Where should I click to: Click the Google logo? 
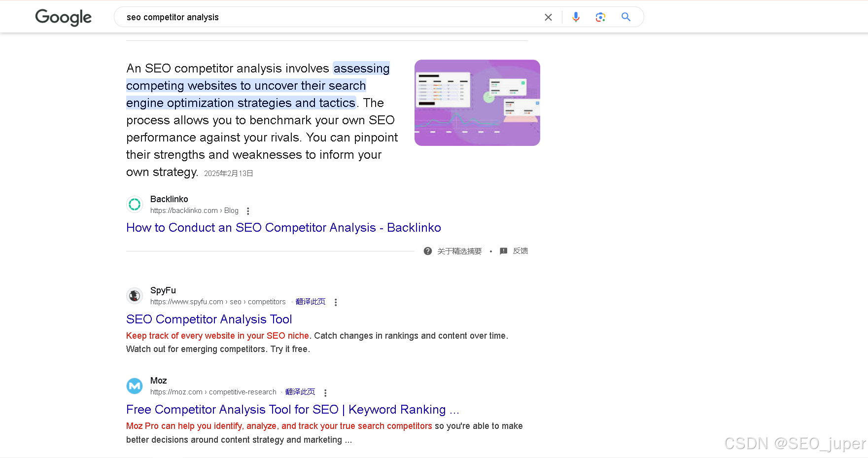[63, 17]
